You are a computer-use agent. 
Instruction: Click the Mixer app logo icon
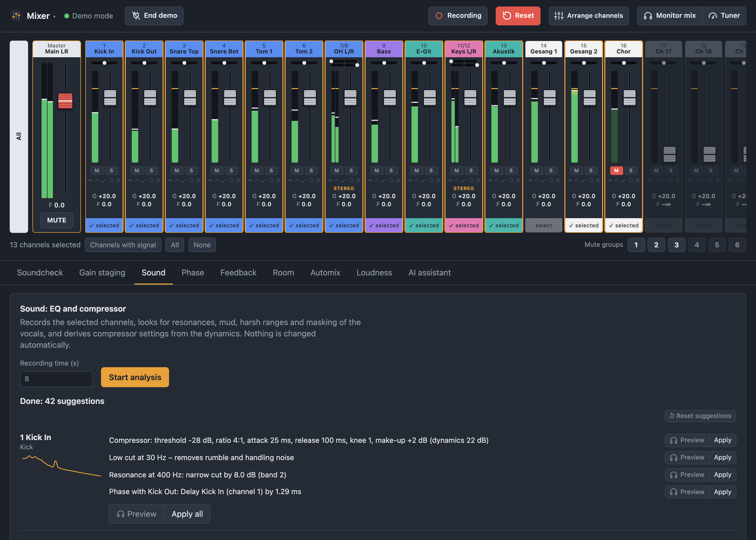click(x=17, y=16)
